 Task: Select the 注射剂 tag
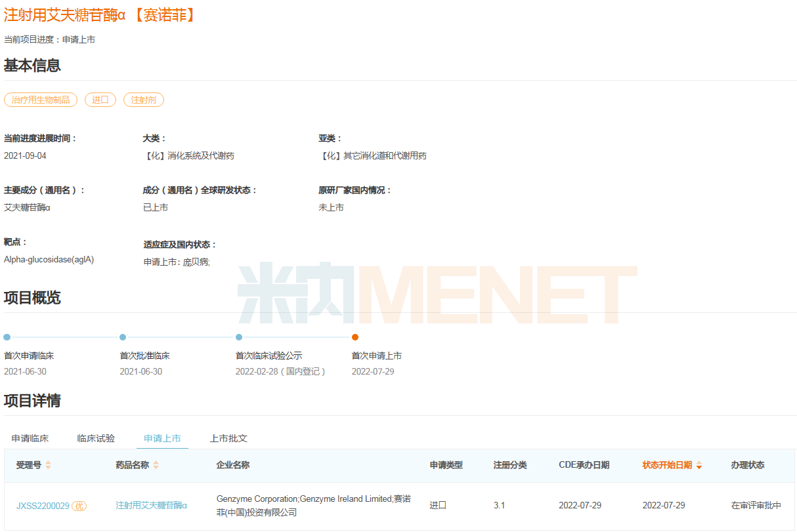coord(143,100)
